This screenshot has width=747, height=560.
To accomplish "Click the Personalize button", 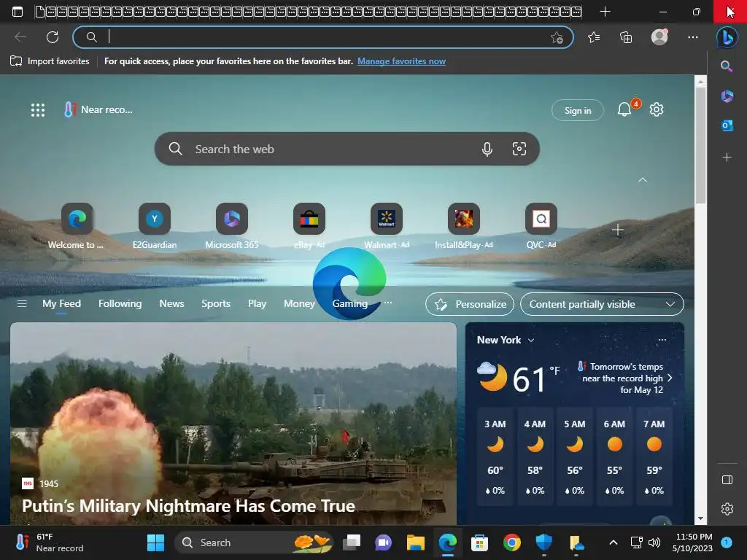I will [470, 304].
